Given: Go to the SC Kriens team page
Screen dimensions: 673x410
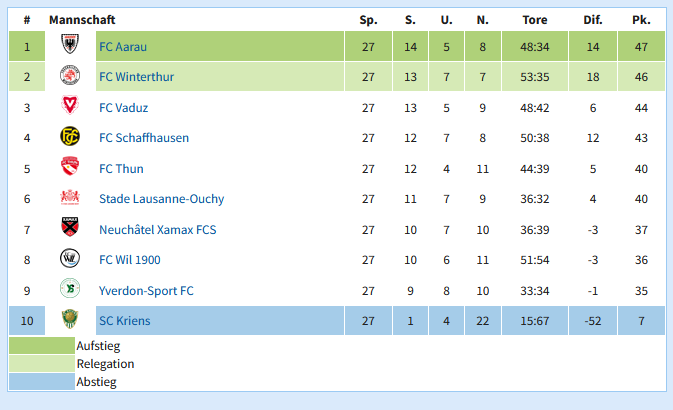Looking at the screenshot, I should point(124,321).
